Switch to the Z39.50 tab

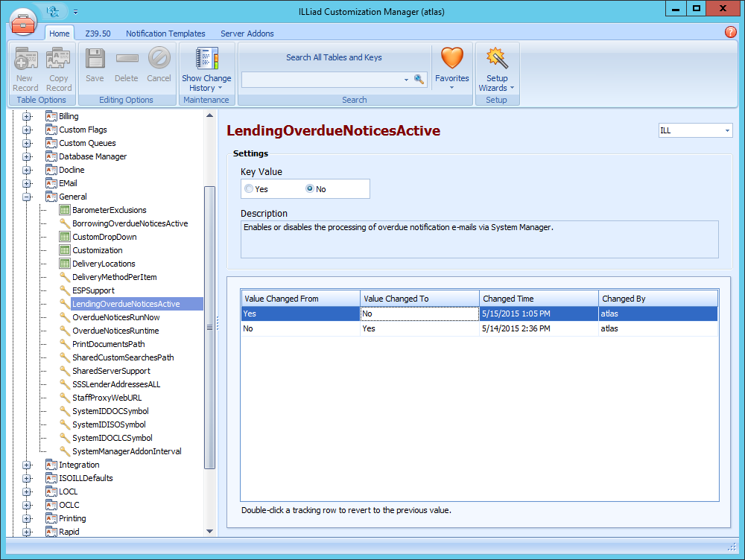point(98,34)
